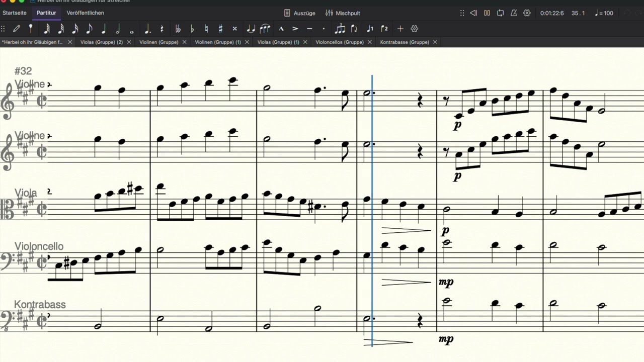The width and height of the screenshot is (644, 362).
Task: Toggle the metronome
Action: click(514, 13)
